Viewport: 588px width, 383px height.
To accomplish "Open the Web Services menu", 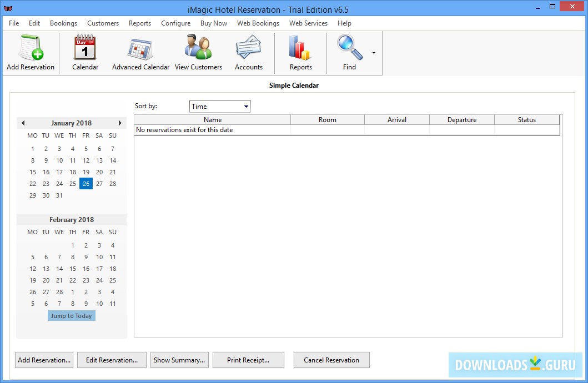I will pos(308,23).
